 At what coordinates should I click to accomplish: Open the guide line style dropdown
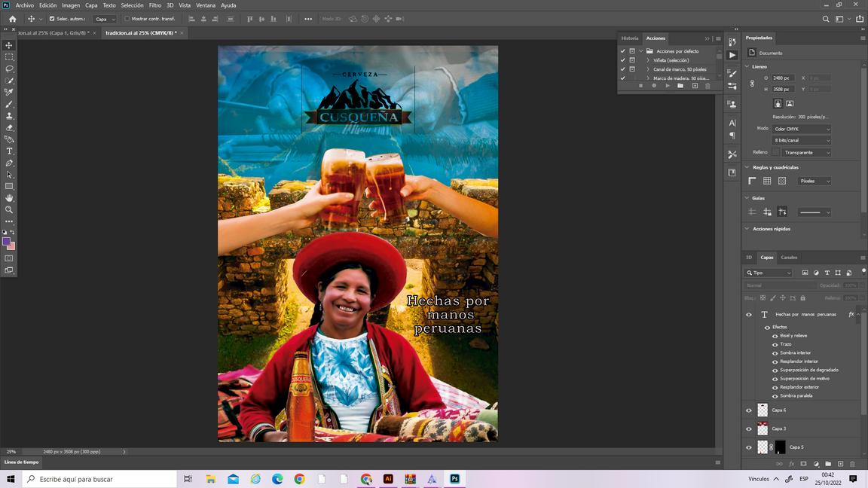[814, 212]
